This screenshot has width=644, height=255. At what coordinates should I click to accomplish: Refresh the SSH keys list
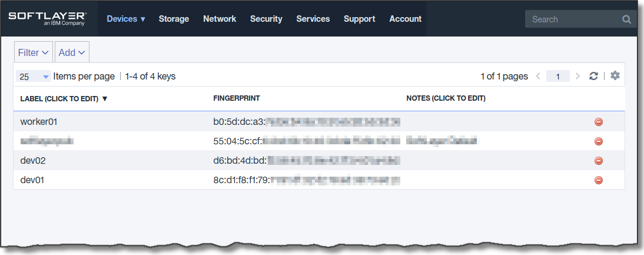click(594, 76)
